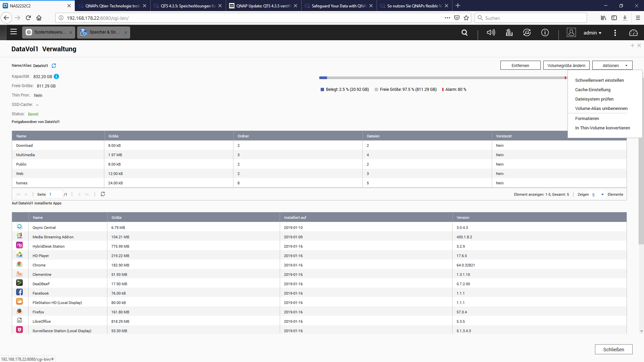Open external devices sync icon
Viewport: 644px width, 362px height.
coord(527,33)
